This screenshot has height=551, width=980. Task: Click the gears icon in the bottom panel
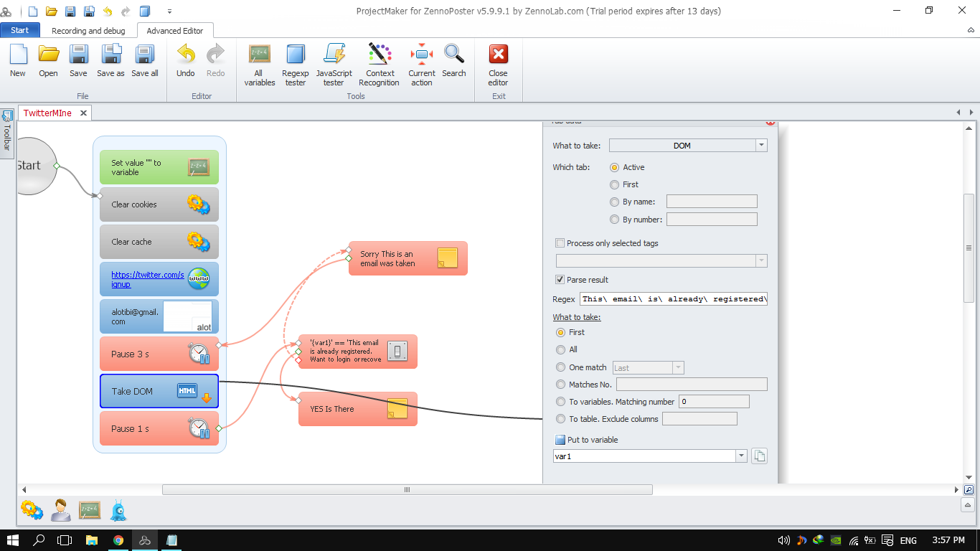(32, 510)
